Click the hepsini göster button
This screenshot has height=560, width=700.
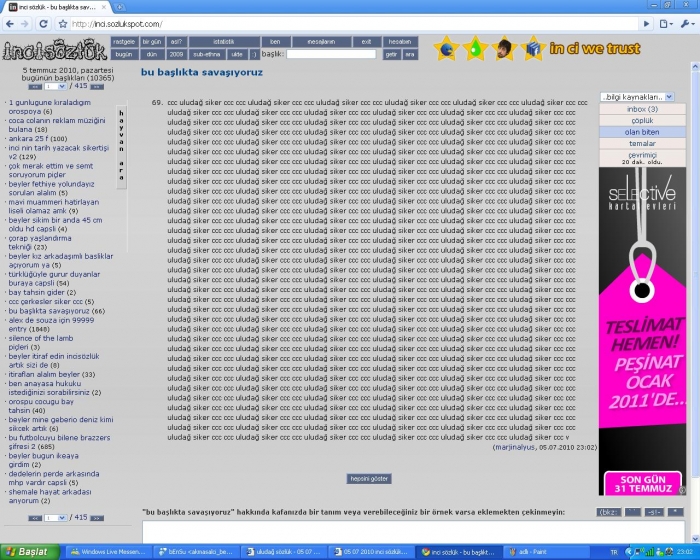point(369,479)
